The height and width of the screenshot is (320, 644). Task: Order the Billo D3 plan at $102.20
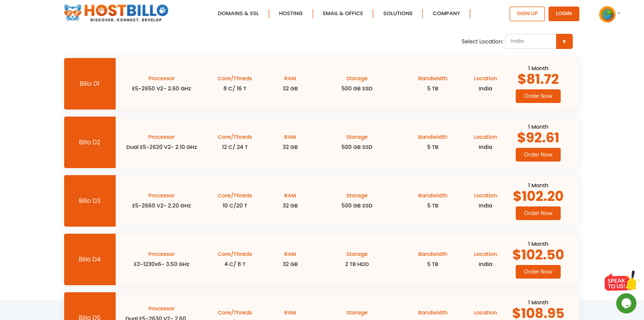(x=538, y=213)
